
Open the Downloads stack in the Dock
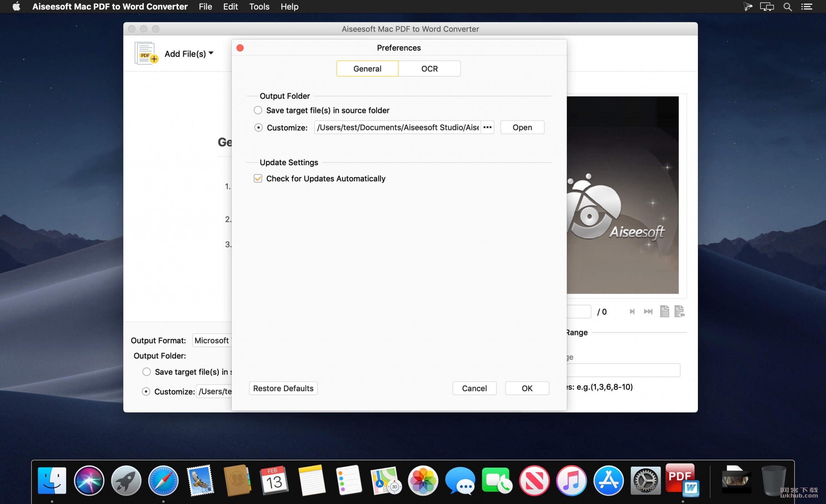736,479
